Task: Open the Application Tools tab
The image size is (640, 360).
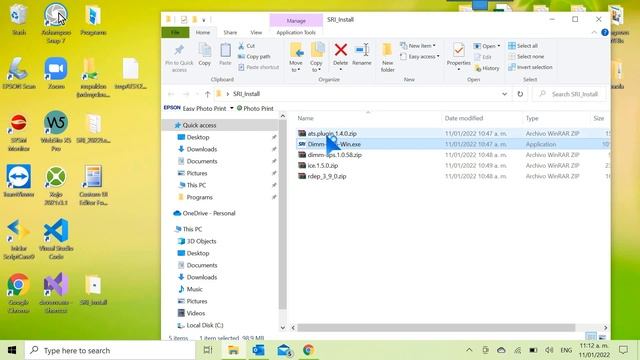Action: (x=296, y=32)
